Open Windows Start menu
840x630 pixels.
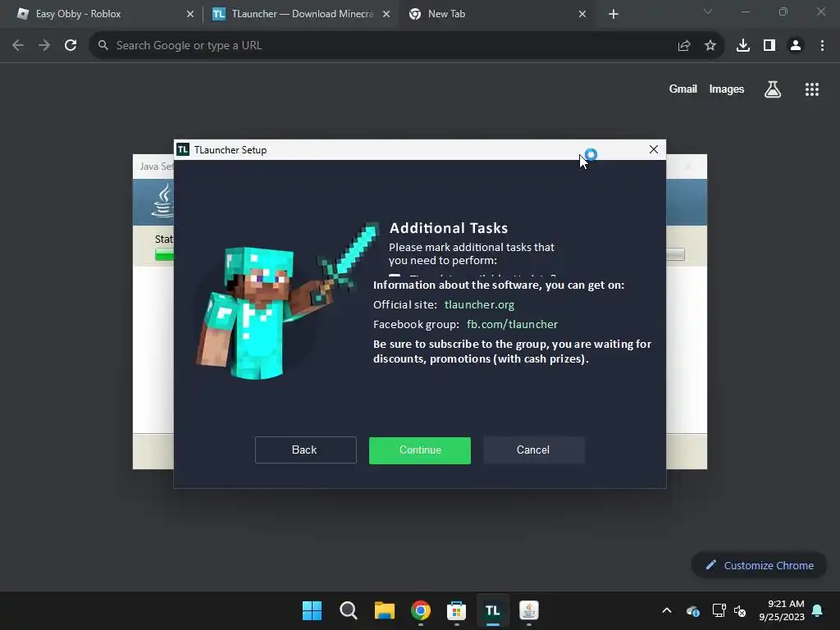pyautogui.click(x=312, y=610)
